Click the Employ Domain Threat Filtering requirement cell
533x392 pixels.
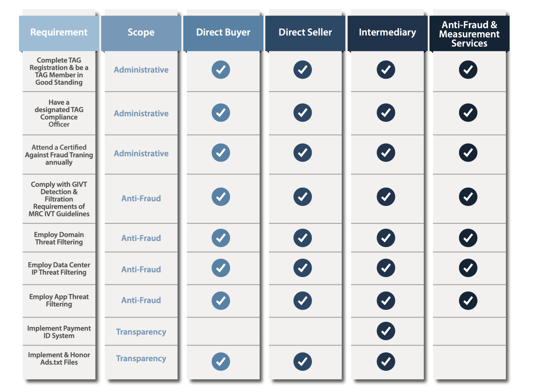(x=59, y=238)
